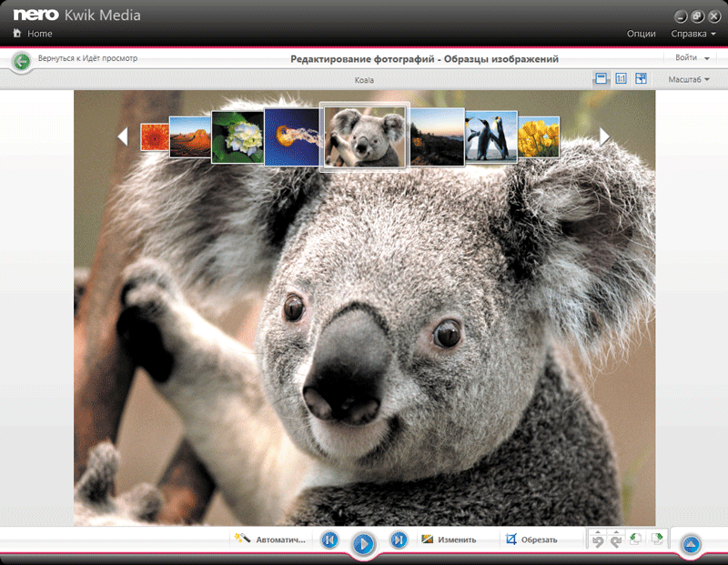
Task: Rotate the photo left
Action: click(x=636, y=540)
